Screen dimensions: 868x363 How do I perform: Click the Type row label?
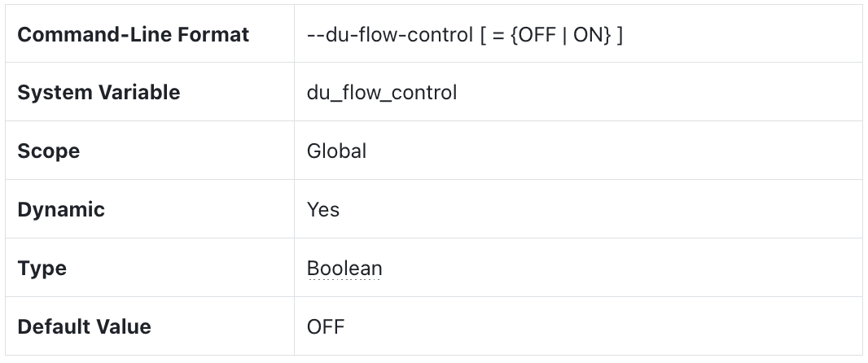pos(42,269)
